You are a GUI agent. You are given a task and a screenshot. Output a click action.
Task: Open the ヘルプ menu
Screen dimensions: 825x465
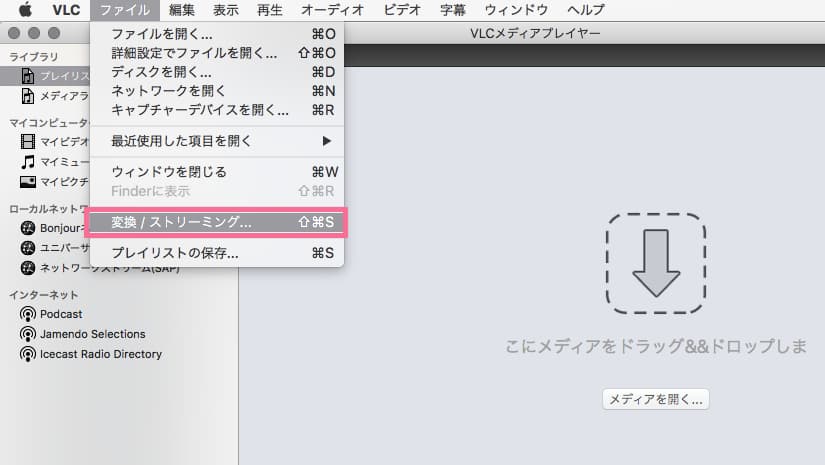pos(586,9)
